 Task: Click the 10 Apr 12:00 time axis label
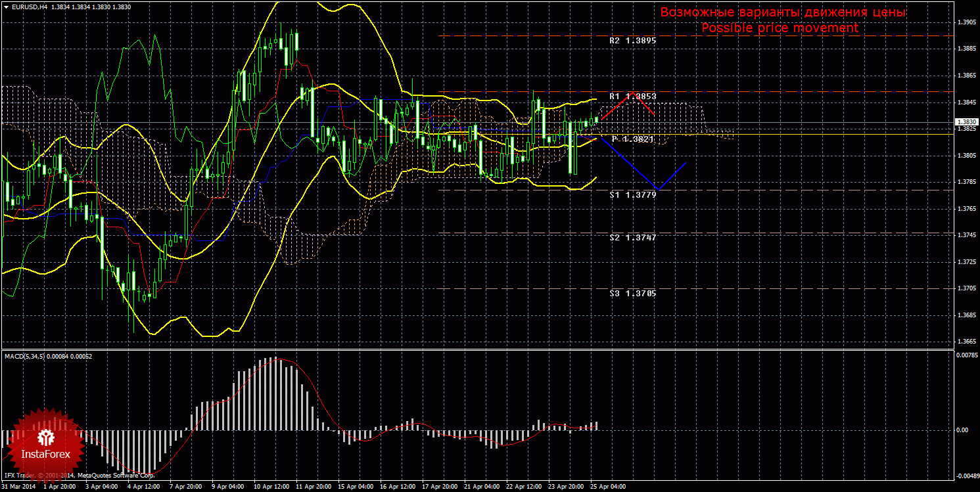pos(271,487)
